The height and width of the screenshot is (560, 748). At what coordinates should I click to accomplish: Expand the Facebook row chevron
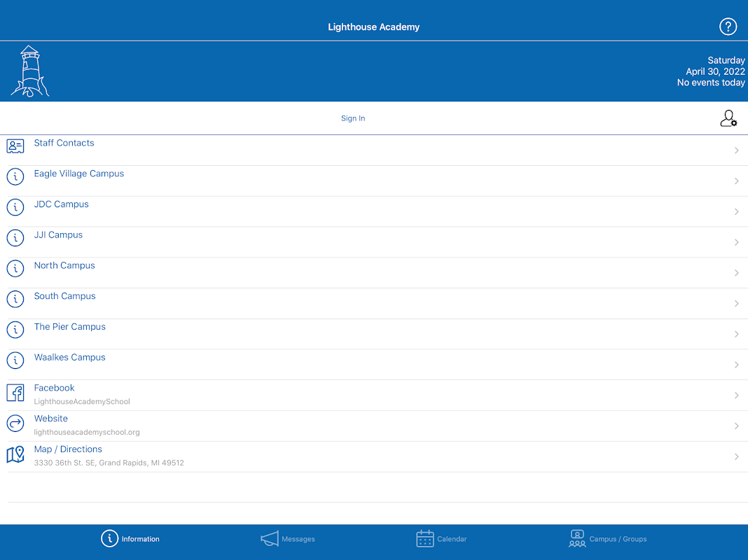pos(737,395)
